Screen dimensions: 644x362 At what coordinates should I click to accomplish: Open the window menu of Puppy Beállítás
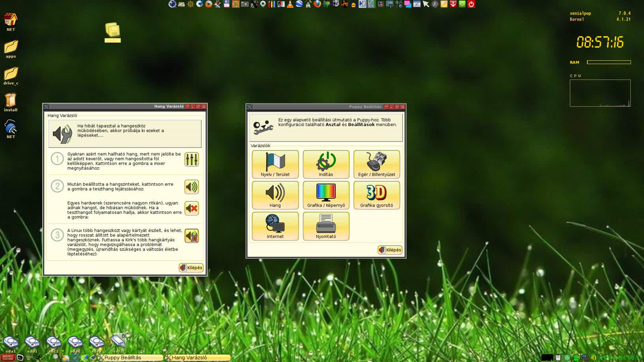[249, 107]
